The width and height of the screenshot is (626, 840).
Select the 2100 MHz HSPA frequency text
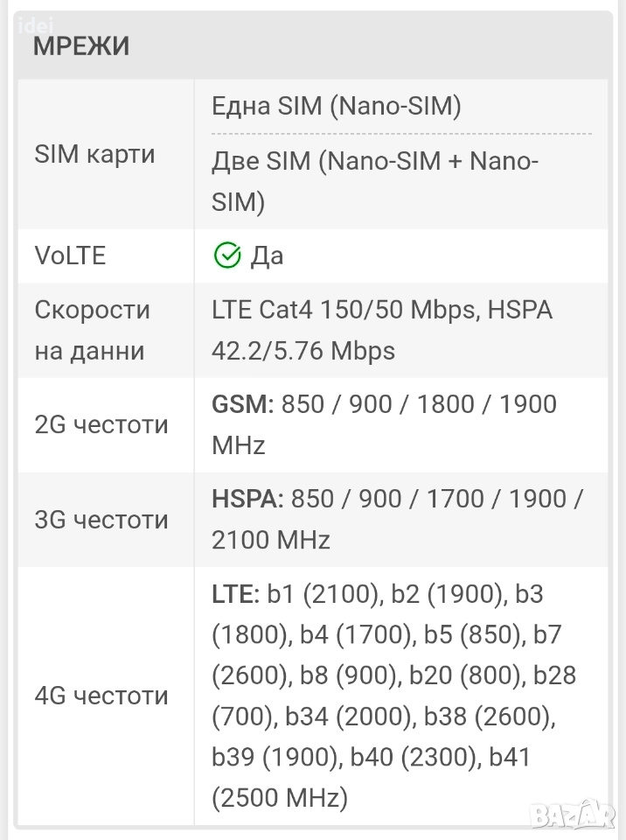(271, 540)
